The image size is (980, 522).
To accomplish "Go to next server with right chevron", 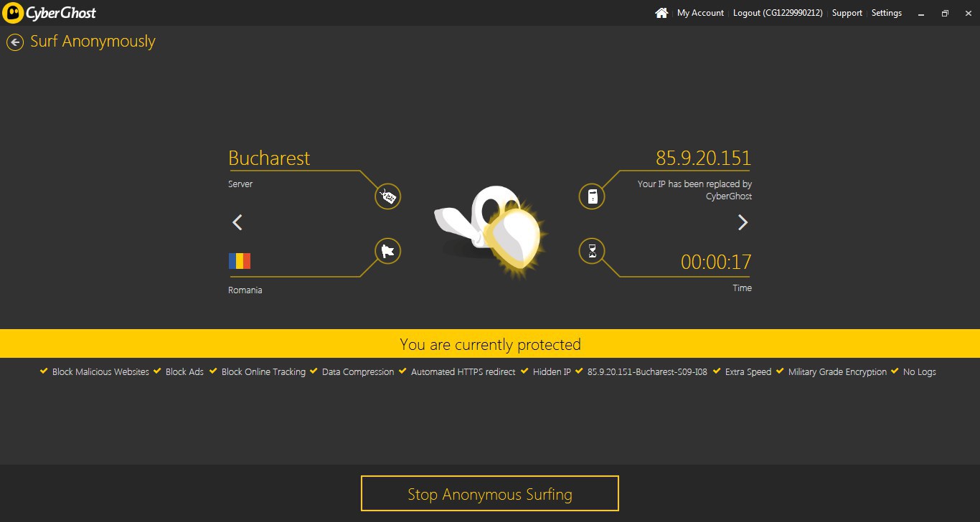I will pyautogui.click(x=743, y=222).
